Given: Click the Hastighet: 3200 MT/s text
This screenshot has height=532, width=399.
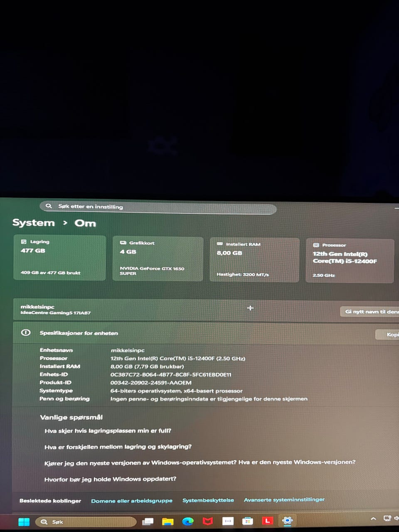Looking at the screenshot, I should click(243, 274).
